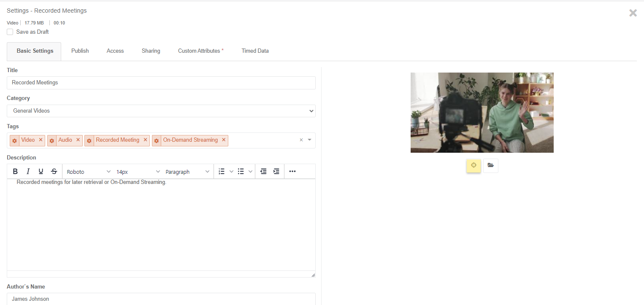Remove the Audio tag
The height and width of the screenshot is (305, 644).
[x=78, y=140]
